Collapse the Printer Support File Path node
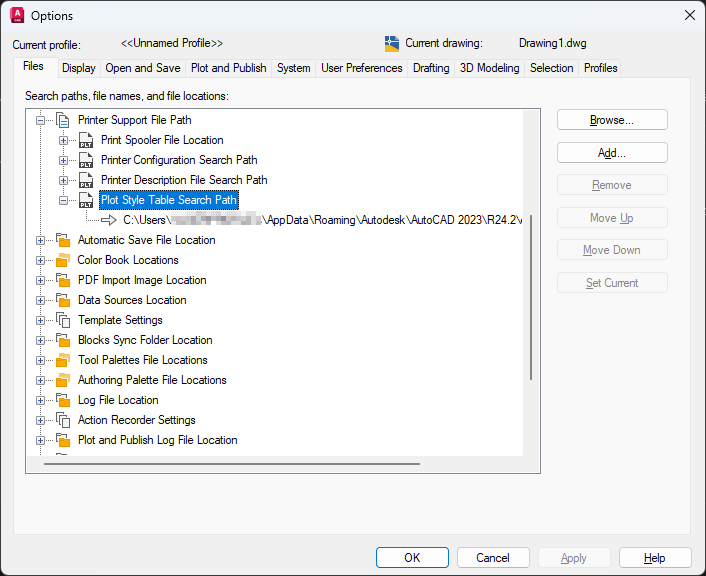Image resolution: width=706 pixels, height=576 pixels. (41, 121)
